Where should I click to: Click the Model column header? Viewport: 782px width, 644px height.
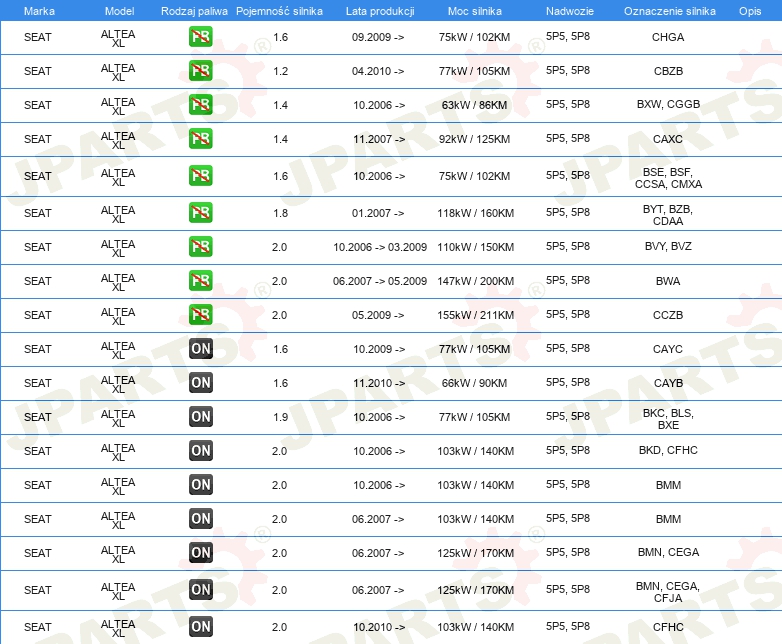click(119, 11)
